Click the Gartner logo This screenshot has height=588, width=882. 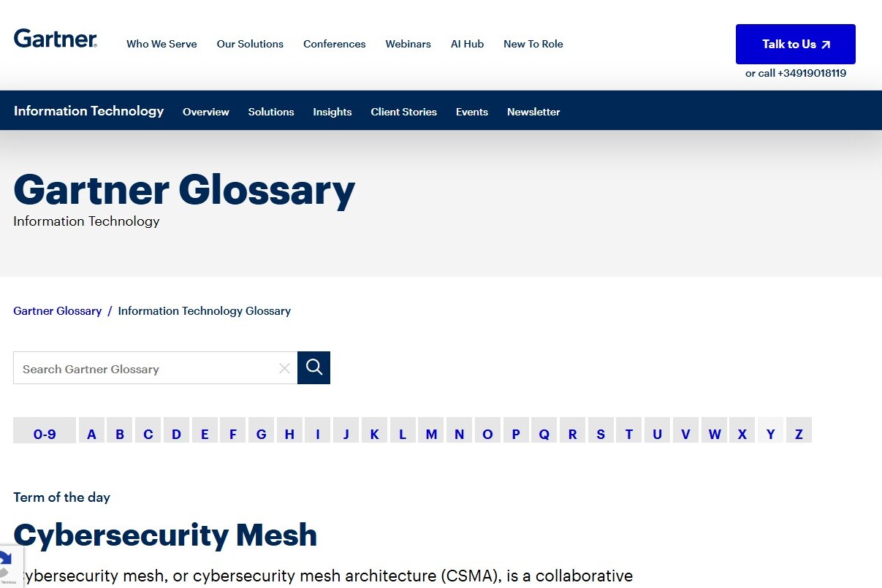(56, 39)
